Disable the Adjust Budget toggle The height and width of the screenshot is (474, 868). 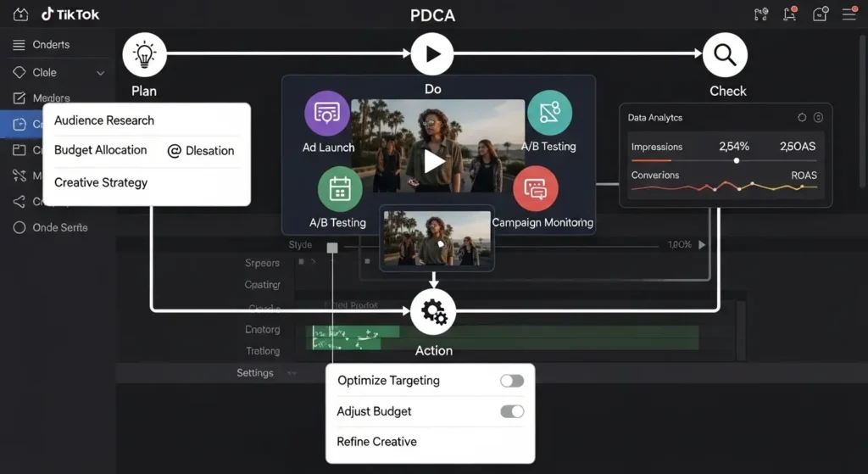click(x=512, y=411)
